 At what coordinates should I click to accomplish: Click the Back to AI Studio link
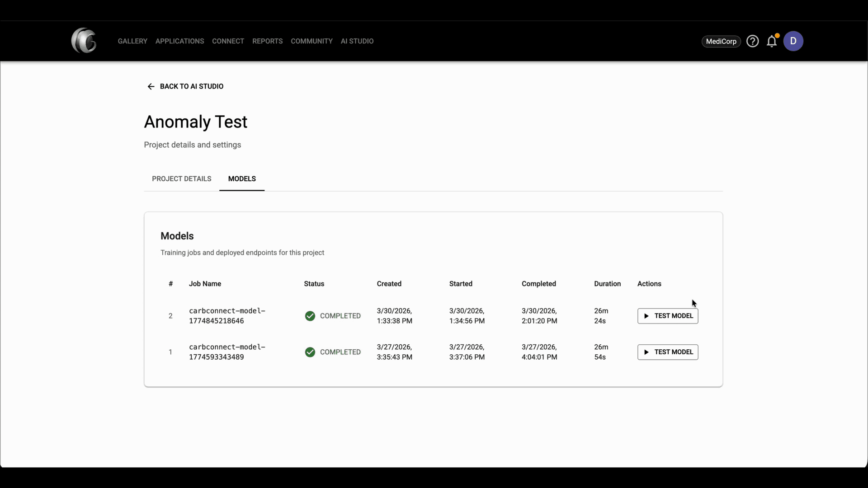point(191,86)
